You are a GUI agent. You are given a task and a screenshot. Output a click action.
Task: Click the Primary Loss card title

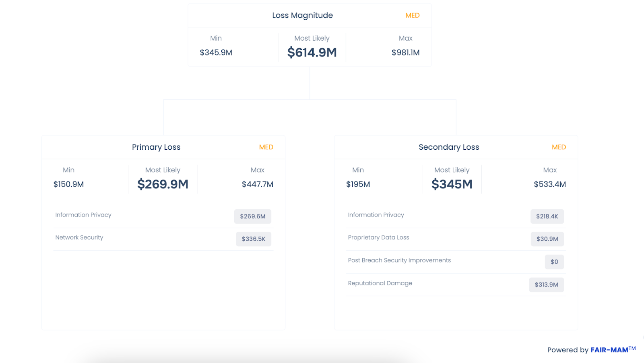click(156, 147)
